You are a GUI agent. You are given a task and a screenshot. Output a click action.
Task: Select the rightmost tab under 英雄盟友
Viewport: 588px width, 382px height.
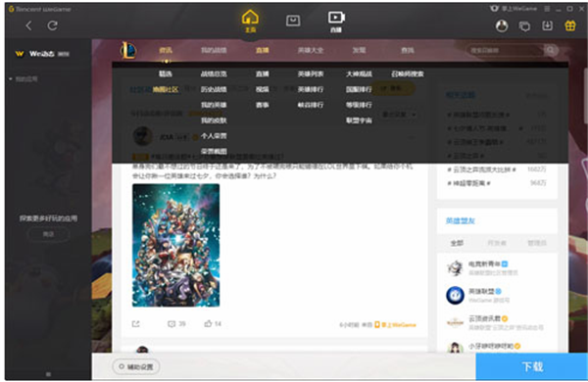[537, 243]
